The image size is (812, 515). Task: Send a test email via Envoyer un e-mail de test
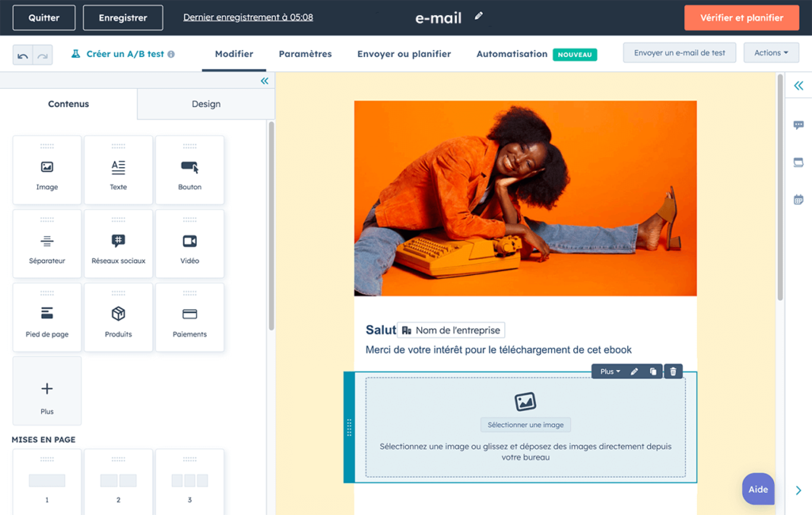pos(680,52)
